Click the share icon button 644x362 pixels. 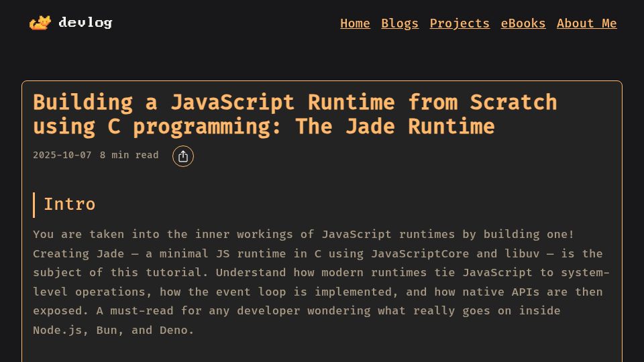coord(182,156)
